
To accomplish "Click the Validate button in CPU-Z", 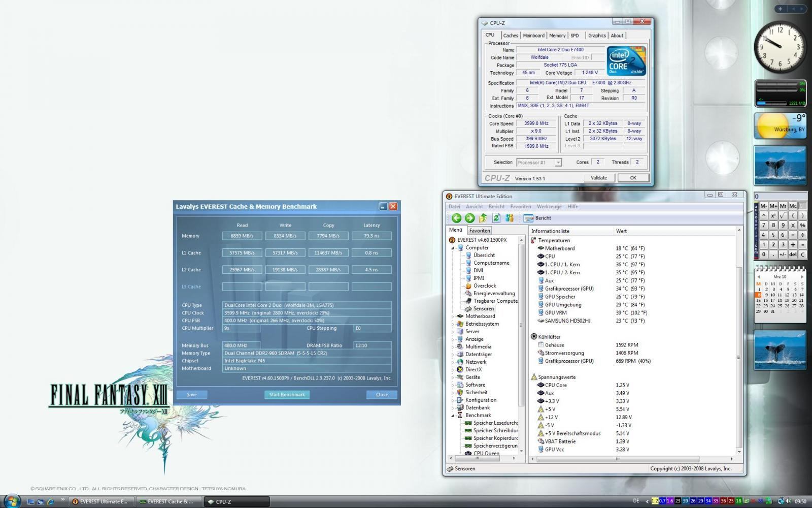I will pyautogui.click(x=599, y=178).
